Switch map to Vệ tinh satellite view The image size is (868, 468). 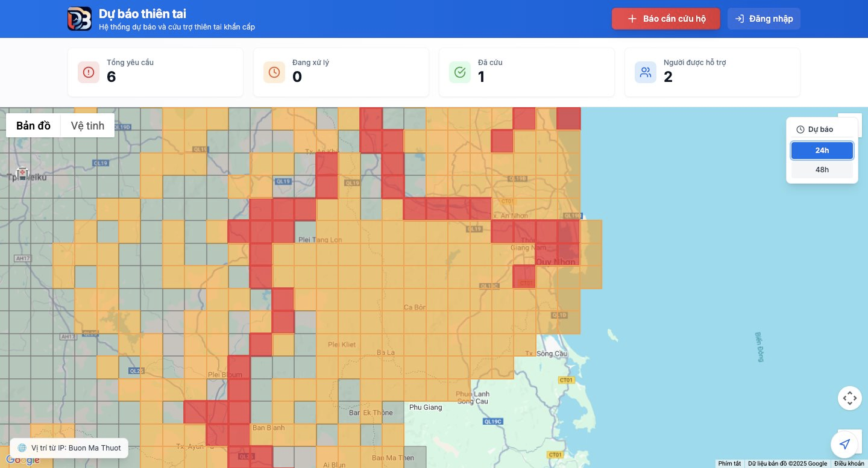click(x=87, y=126)
